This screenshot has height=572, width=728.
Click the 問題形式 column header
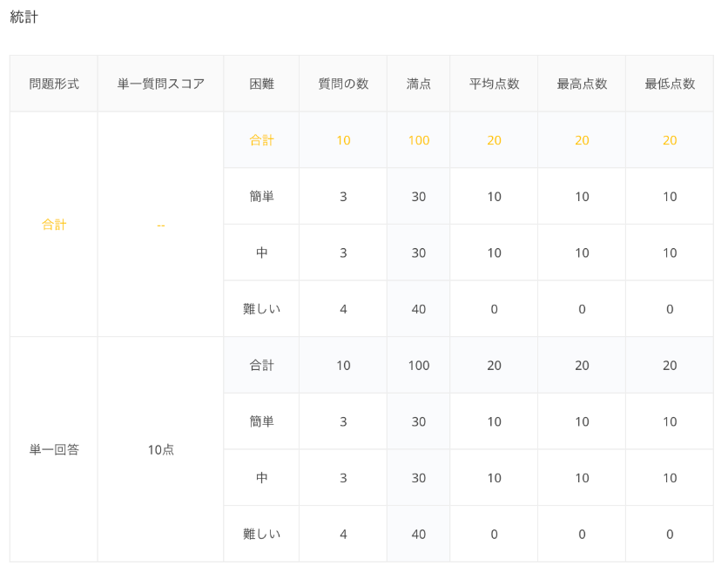54,84
